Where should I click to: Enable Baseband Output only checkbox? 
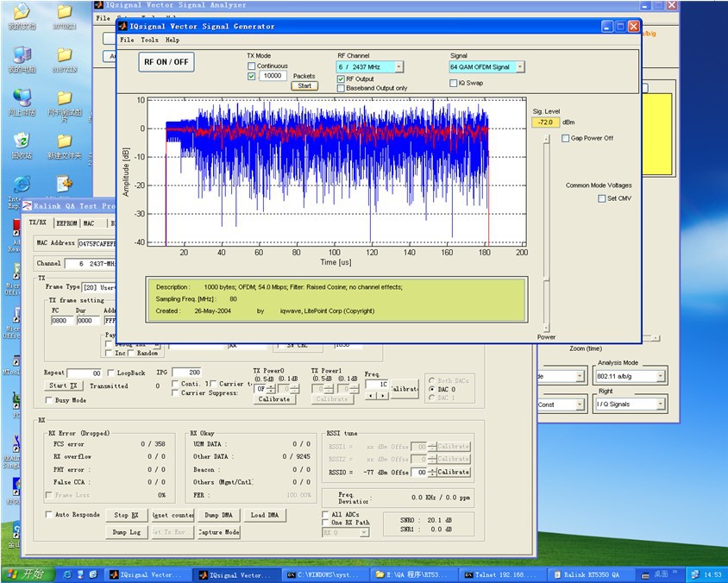point(341,88)
